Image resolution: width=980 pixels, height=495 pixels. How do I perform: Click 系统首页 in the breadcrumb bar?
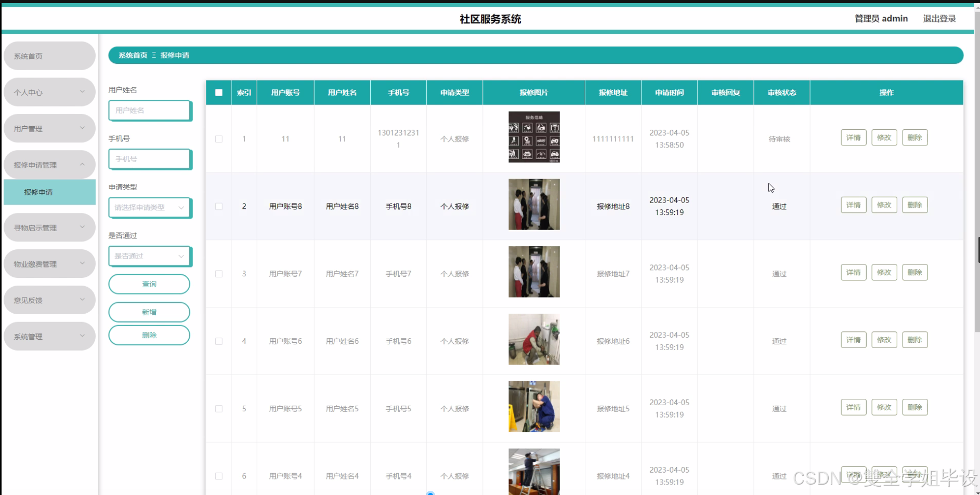(x=132, y=55)
